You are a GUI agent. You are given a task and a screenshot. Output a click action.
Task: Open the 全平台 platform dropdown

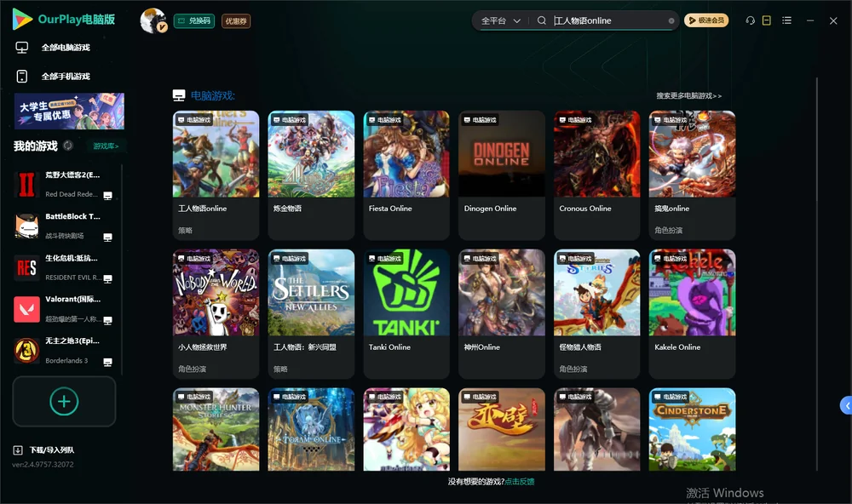click(500, 20)
